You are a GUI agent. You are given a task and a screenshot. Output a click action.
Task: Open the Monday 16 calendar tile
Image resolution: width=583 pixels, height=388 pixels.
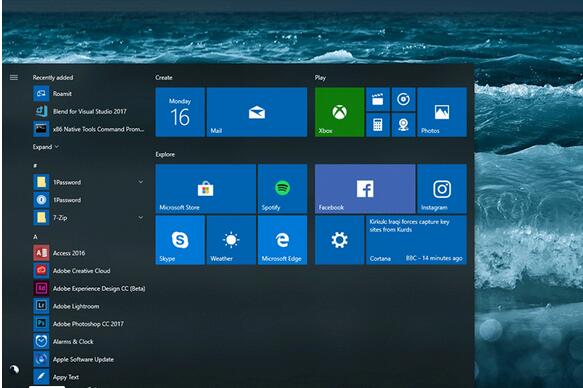pos(180,112)
